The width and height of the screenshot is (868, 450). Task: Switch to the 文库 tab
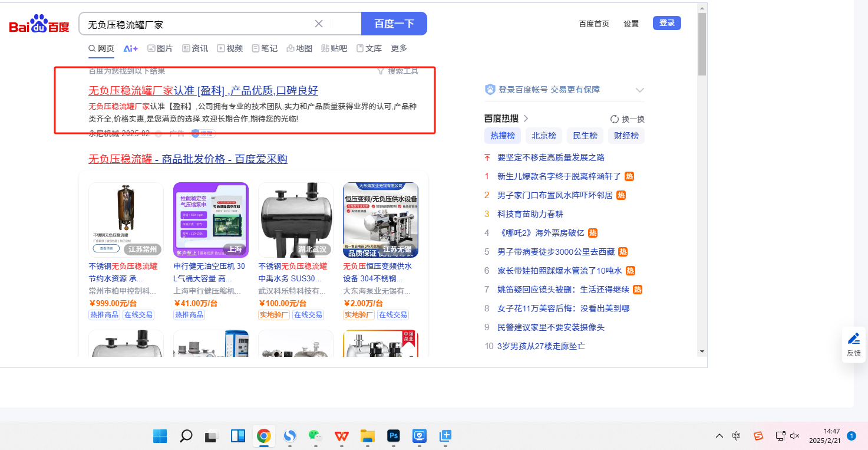tap(369, 48)
